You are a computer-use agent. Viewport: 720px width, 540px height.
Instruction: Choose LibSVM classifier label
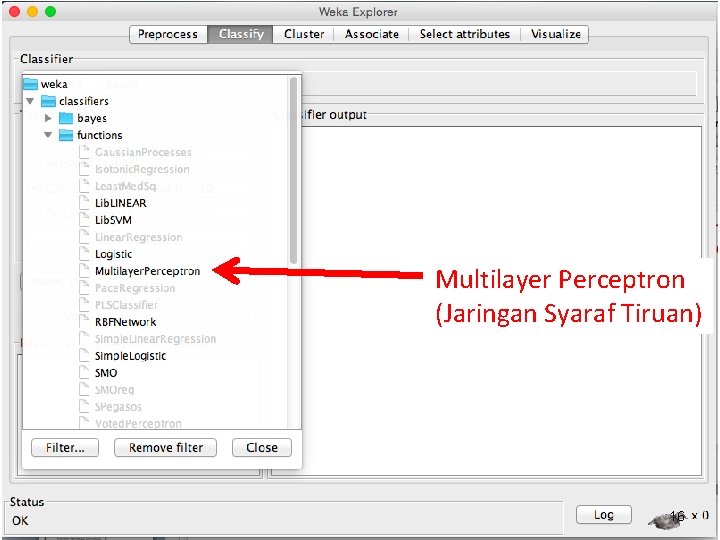113,220
